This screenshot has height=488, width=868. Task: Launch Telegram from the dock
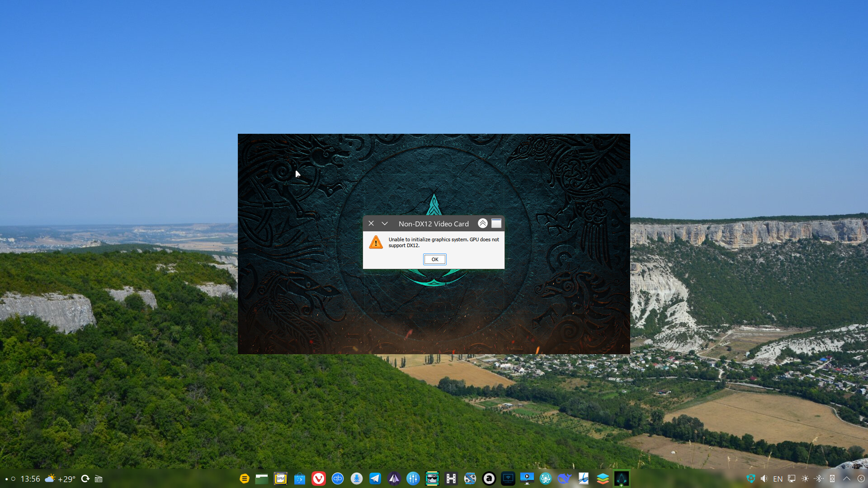[375, 479]
